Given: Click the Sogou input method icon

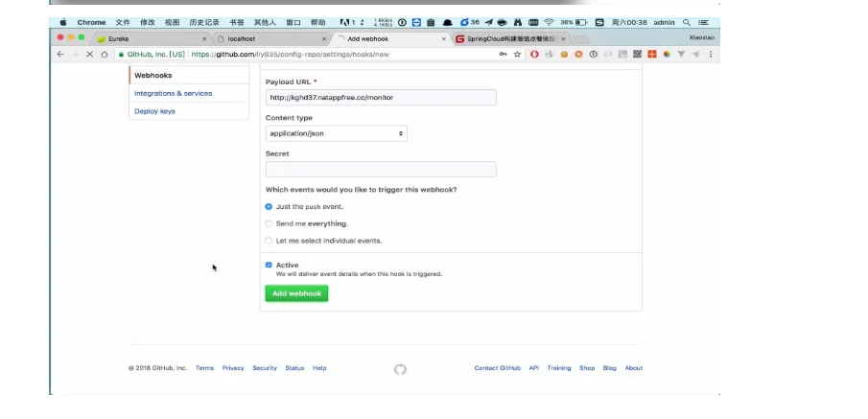Looking at the screenshot, I should [599, 23].
